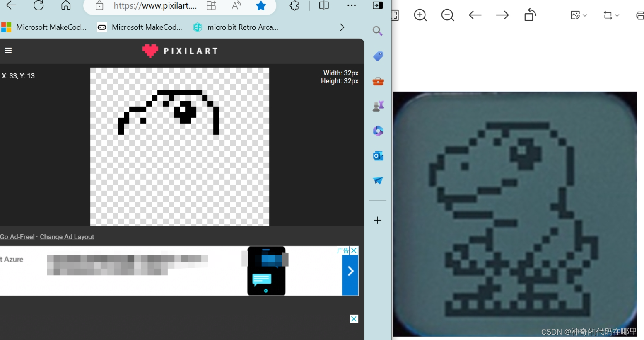Show previous image in photo viewer
Viewport: 644px width, 340px height.
[475, 15]
